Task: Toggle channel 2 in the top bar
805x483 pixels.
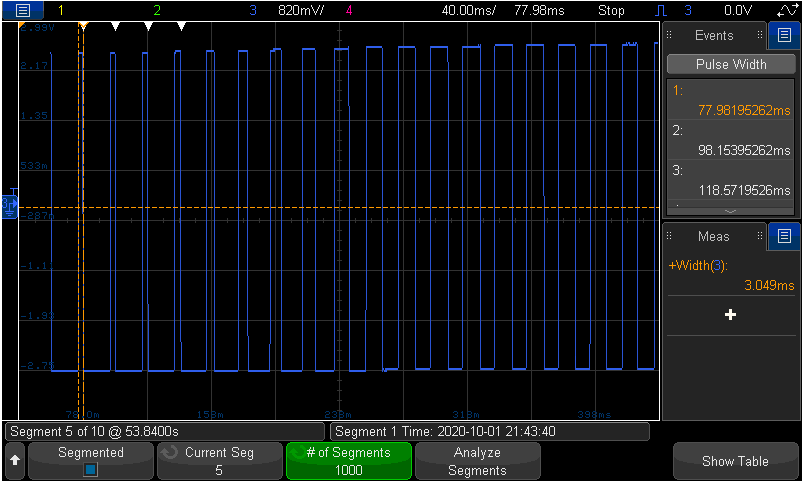Action: coord(156,10)
